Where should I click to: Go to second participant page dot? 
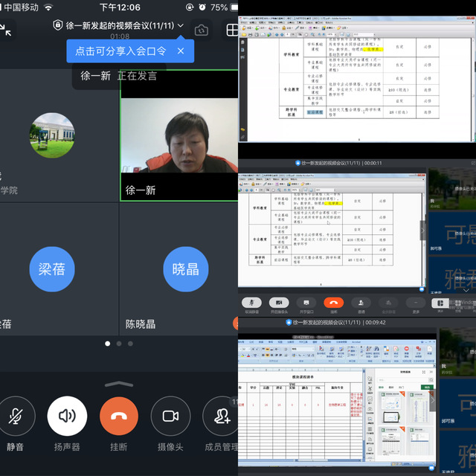tap(119, 344)
